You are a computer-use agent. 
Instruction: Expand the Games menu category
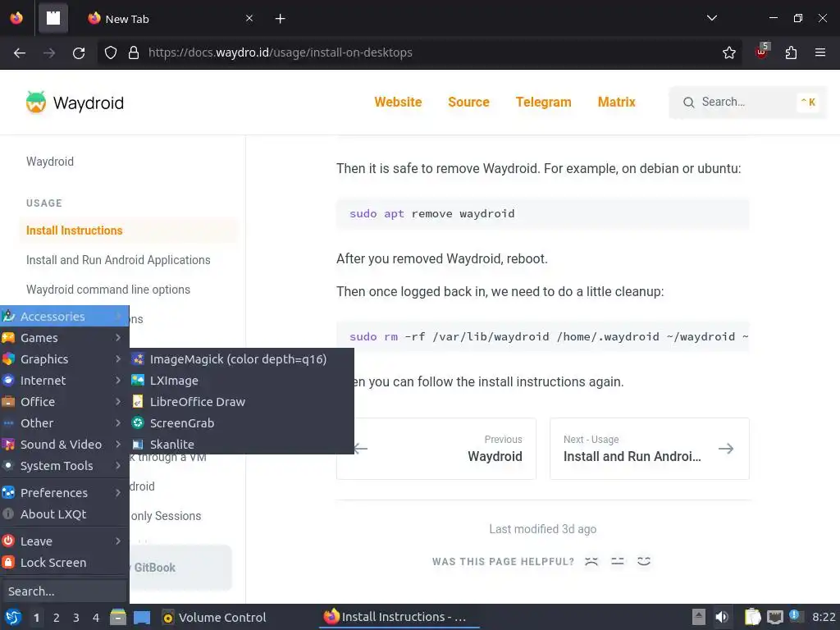click(64, 337)
